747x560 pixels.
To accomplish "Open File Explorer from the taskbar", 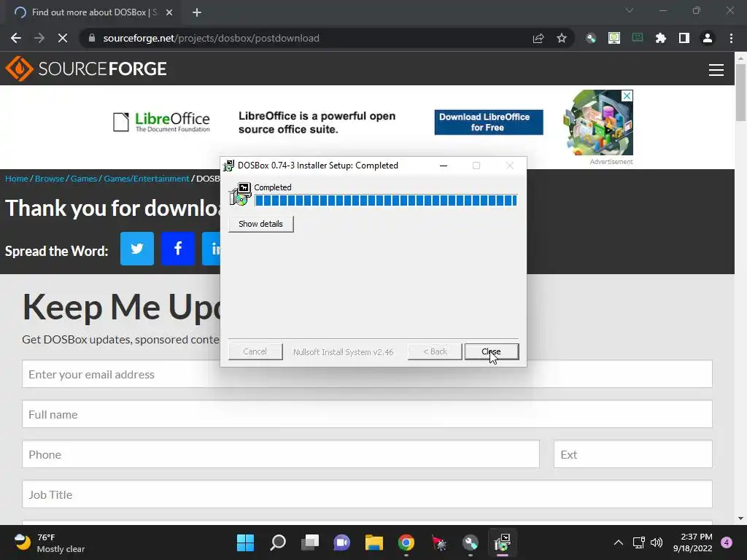I will tap(374, 542).
